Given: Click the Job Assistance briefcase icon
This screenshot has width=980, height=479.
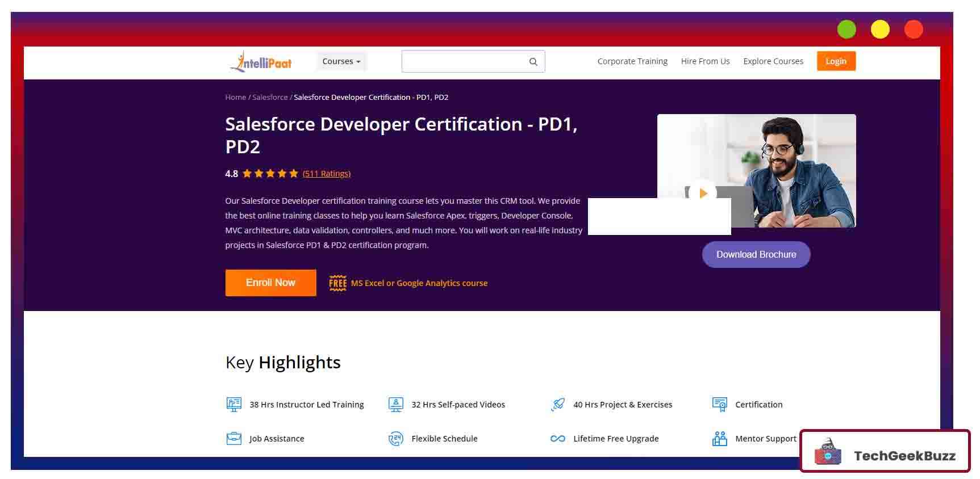Looking at the screenshot, I should pyautogui.click(x=233, y=439).
